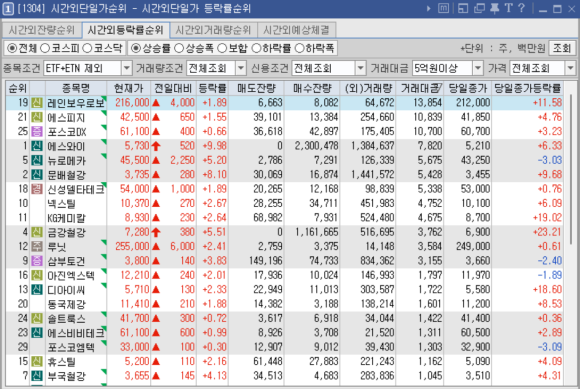Screen dimensions: 580x389
Task: Sort by the (외)거래량 column header
Action: (x=368, y=88)
